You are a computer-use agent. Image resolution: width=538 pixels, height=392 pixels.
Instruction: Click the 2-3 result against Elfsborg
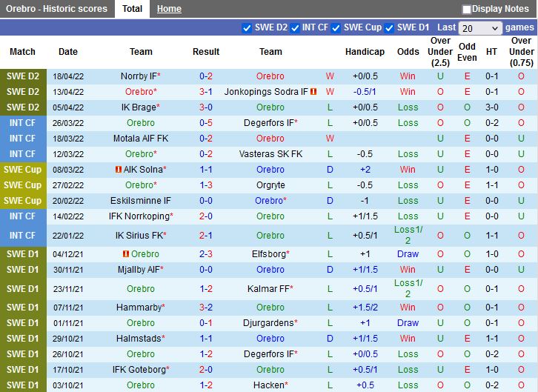[x=206, y=253]
